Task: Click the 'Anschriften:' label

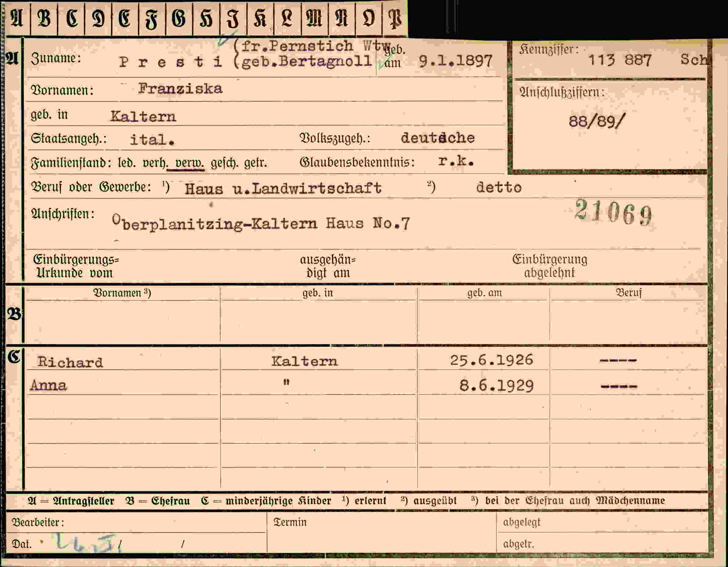Action: coord(63,214)
